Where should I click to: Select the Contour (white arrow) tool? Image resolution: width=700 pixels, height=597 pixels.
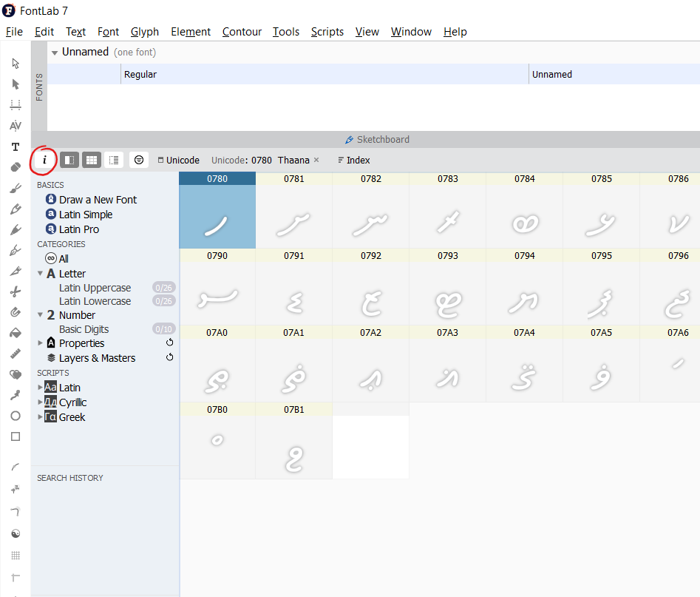[16, 64]
